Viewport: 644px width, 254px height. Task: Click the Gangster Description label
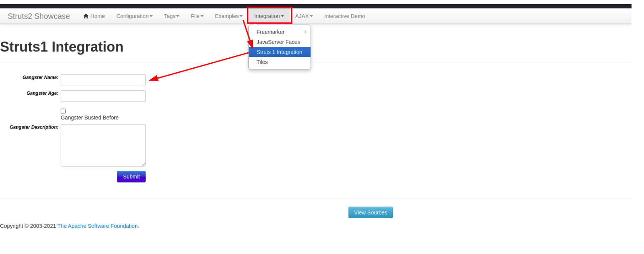34,127
